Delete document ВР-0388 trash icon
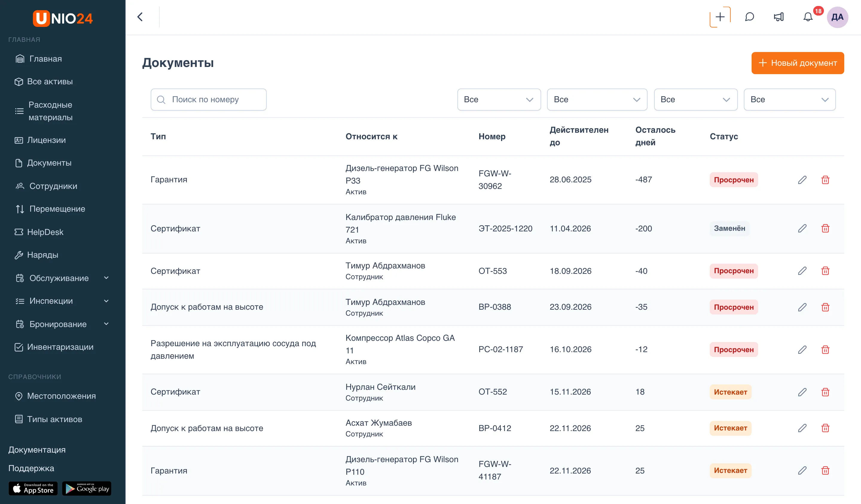This screenshot has height=504, width=861. (825, 307)
